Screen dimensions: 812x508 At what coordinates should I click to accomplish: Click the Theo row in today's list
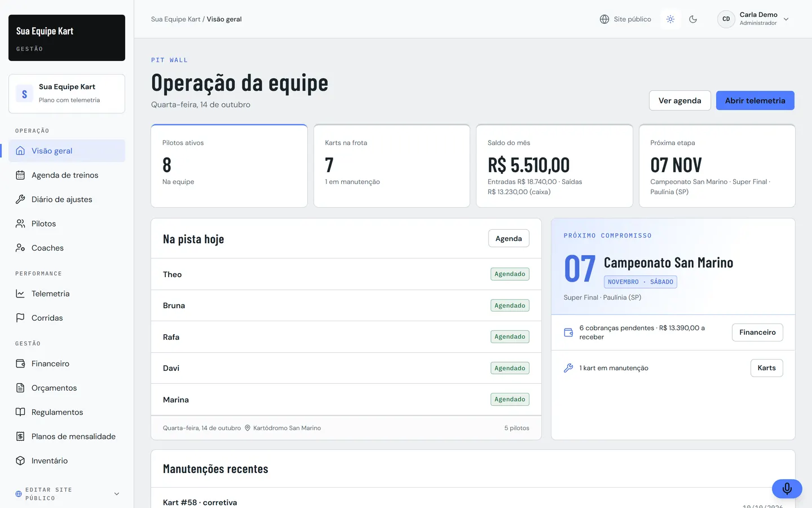[x=346, y=274]
